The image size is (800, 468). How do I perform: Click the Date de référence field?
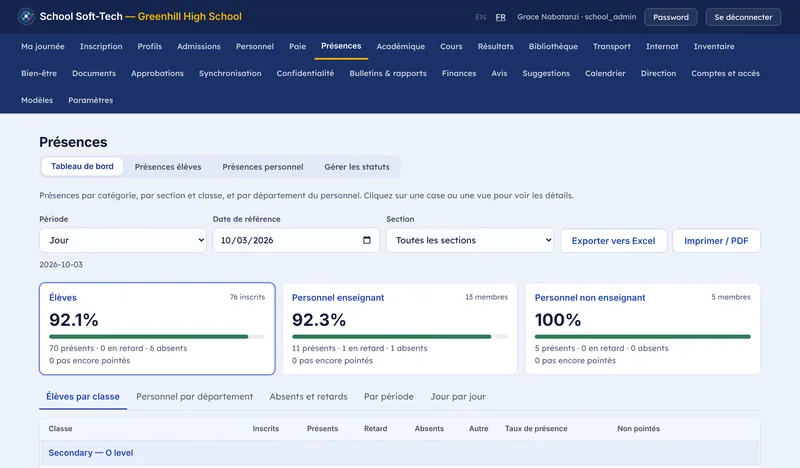[x=296, y=240]
